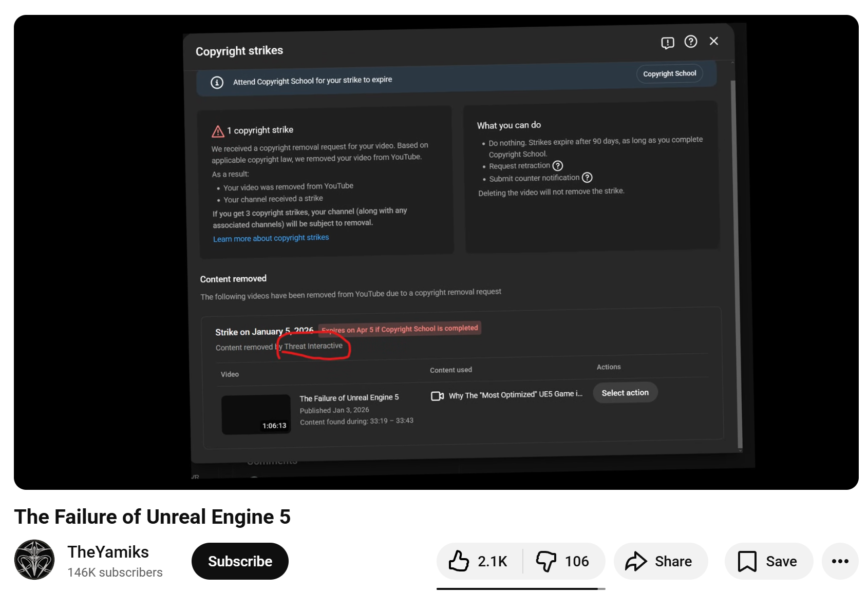Screen dimensions: 868x592
Task: Open TheYamiks channel name link
Action: [x=108, y=552]
